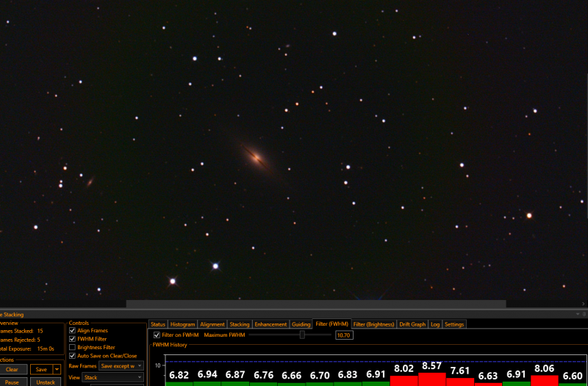Open the Raw Frames dropdown
The width and height of the screenshot is (588, 386).
121,365
